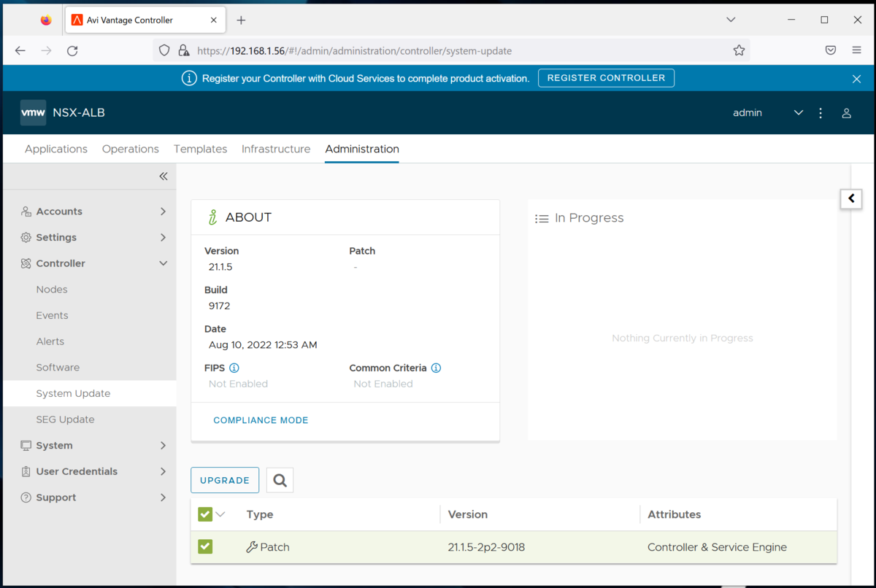Open the Common Criteria info icon

(436, 368)
